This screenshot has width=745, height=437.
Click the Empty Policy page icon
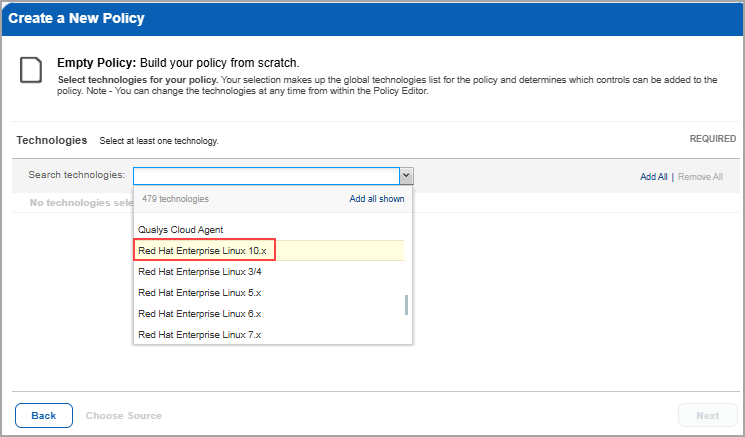pos(31,70)
